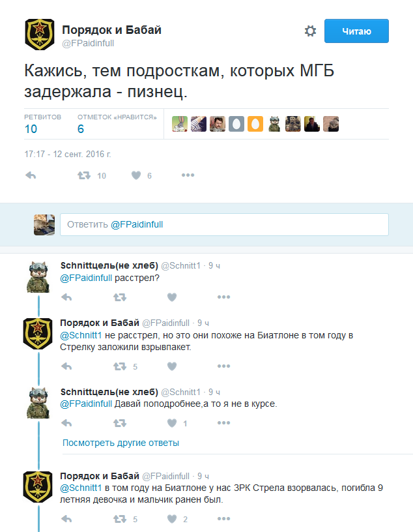Click the blue Читаю follow button
This screenshot has width=413, height=532.
point(356,31)
